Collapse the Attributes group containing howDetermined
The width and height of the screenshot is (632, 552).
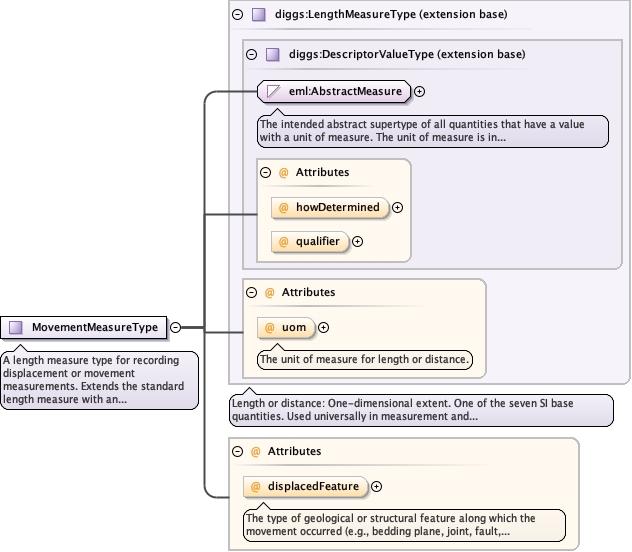266,172
